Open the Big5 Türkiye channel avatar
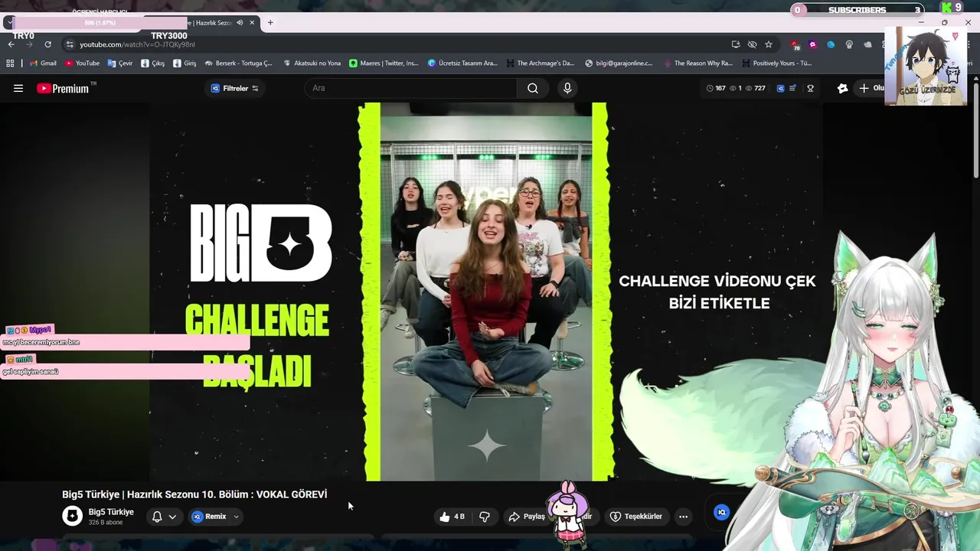 (x=72, y=517)
